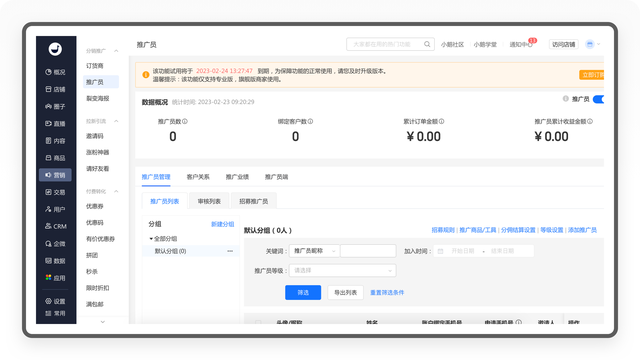The image size is (640, 360).
Task: Switch to the 审核列表 tab
Action: pos(209,201)
